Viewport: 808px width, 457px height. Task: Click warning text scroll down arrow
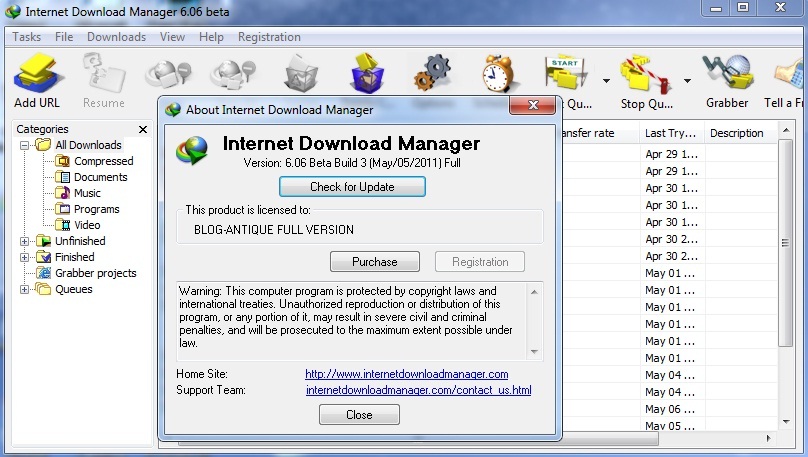(534, 352)
